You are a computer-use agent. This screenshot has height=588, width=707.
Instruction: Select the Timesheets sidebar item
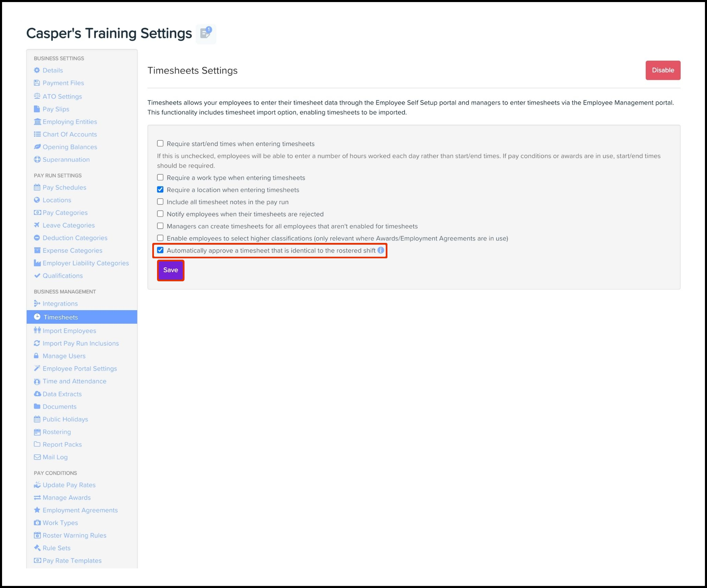(61, 317)
